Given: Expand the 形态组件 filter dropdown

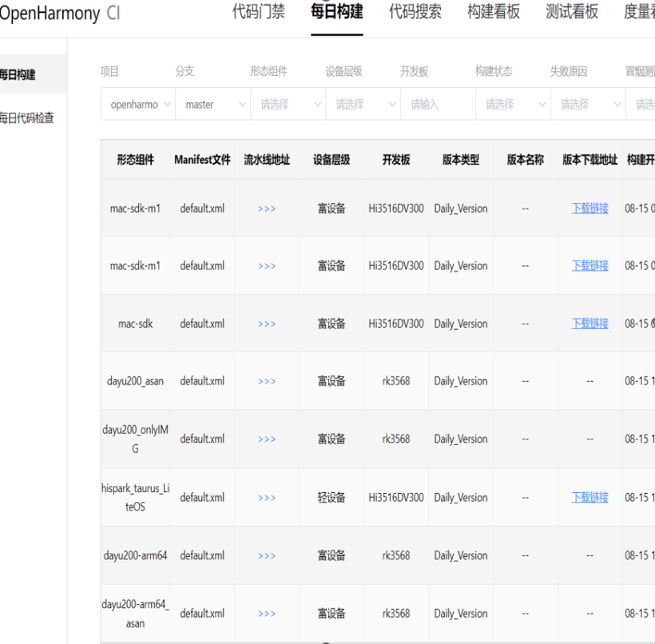Looking at the screenshot, I should 288,105.
